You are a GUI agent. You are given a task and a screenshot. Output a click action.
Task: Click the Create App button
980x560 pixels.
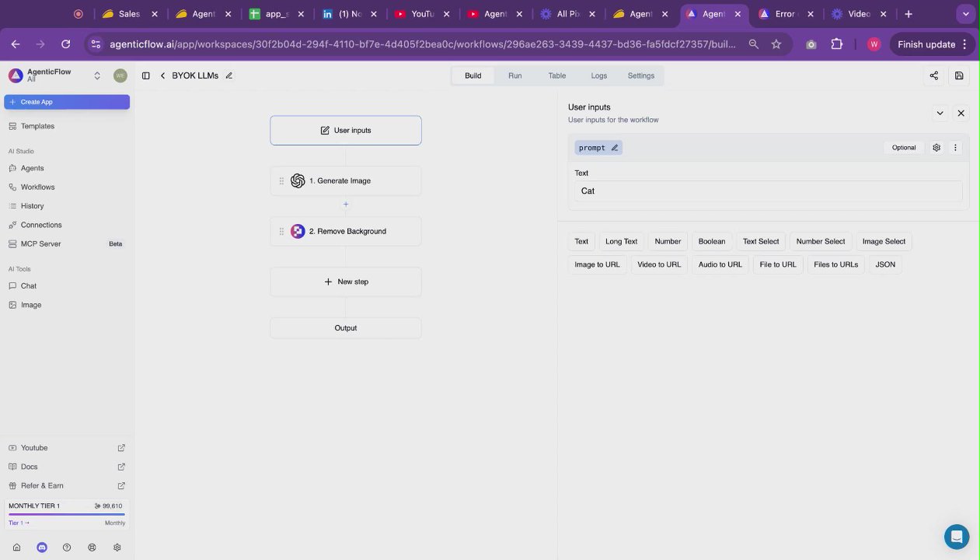click(67, 102)
